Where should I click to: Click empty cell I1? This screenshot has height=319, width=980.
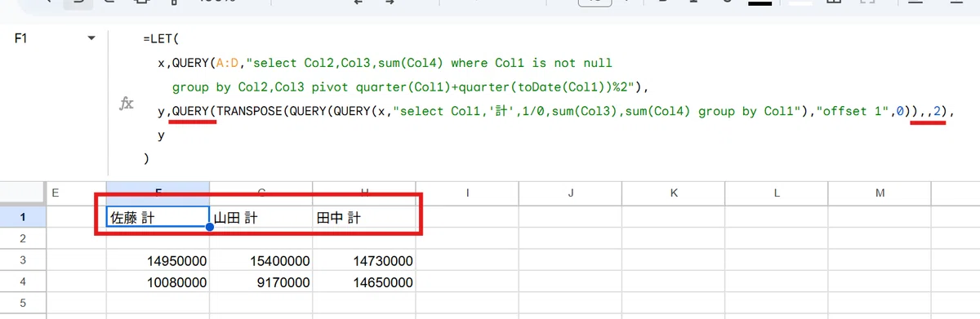pos(467,217)
